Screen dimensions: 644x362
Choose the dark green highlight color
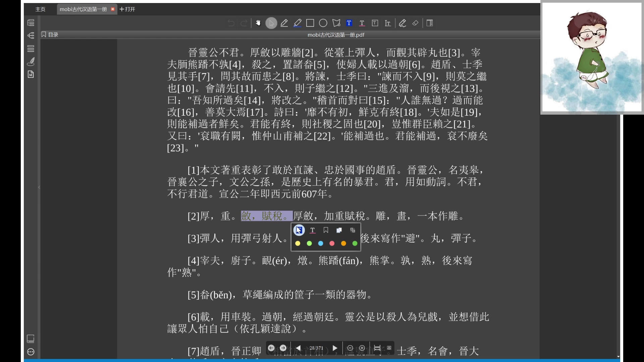coord(355,244)
